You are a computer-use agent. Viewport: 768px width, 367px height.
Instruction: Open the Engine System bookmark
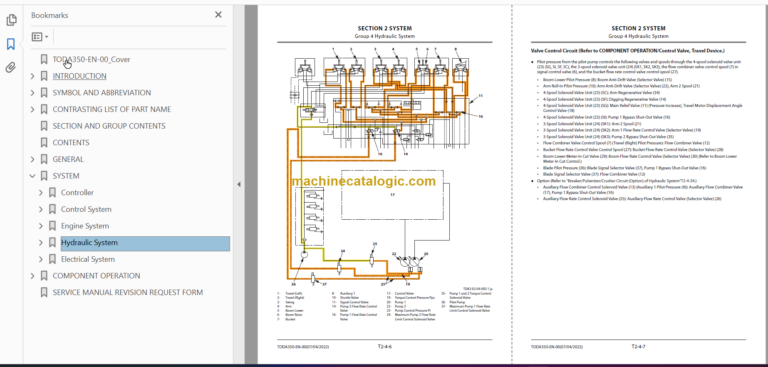coord(85,226)
